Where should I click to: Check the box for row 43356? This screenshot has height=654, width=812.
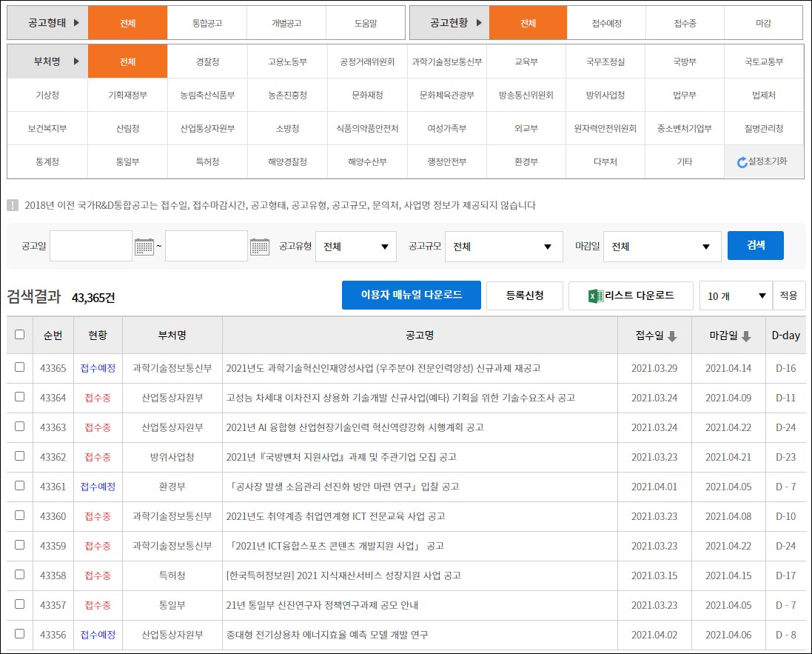(20, 633)
